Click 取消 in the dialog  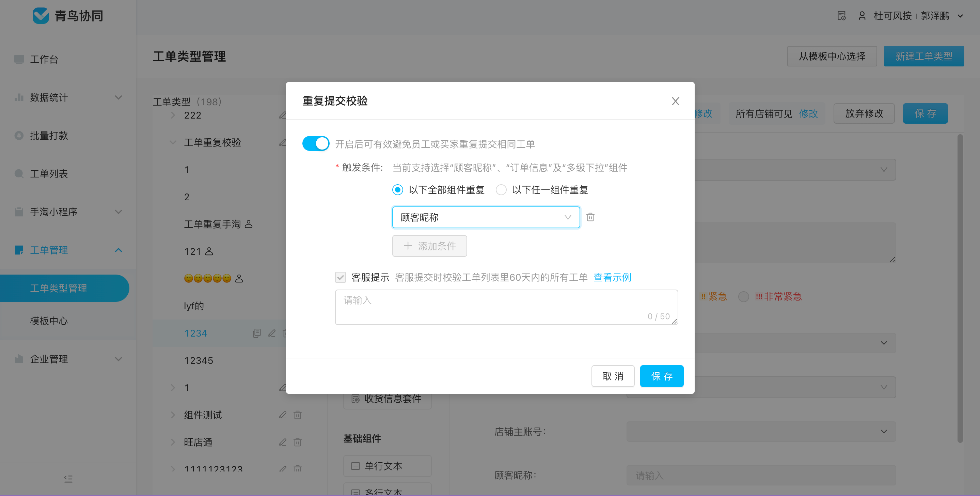[613, 376]
